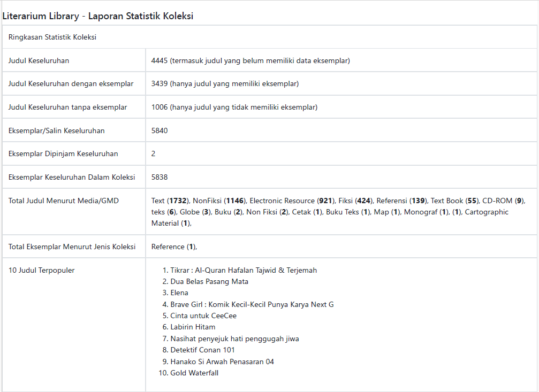
Task: Click title 'Hanako Si Arwah Penasaran 04'
Action: point(222,362)
